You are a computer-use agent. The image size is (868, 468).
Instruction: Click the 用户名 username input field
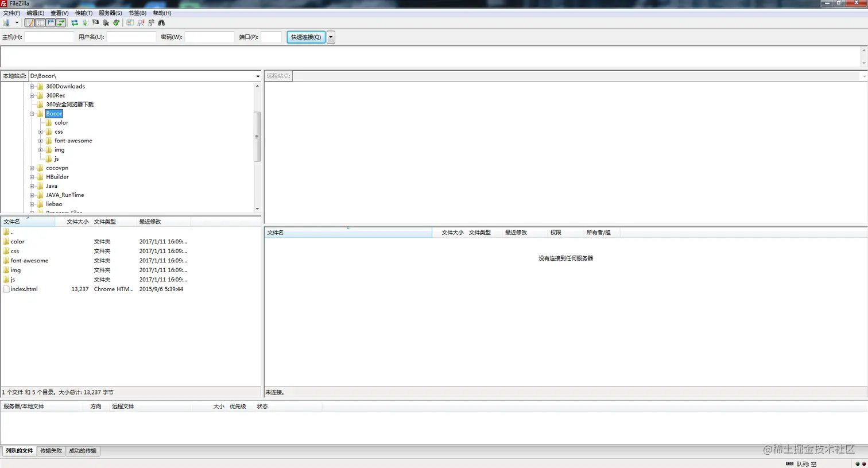click(131, 37)
